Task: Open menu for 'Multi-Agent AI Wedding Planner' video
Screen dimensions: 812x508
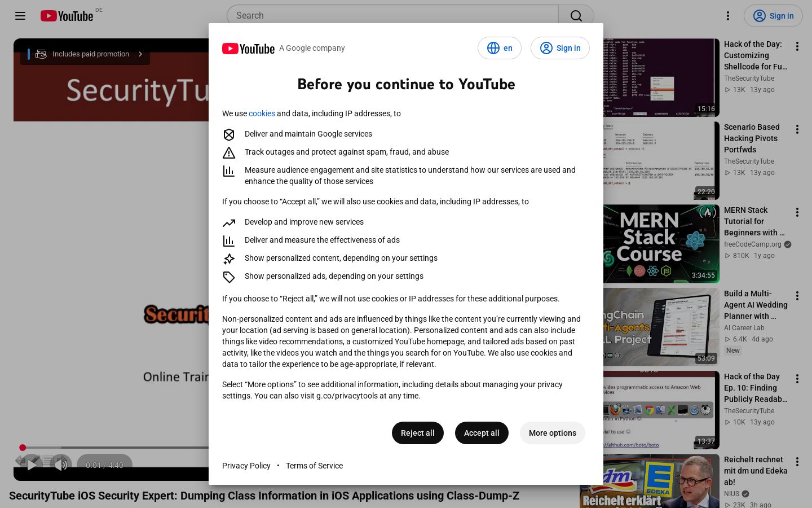Action: pyautogui.click(x=797, y=296)
